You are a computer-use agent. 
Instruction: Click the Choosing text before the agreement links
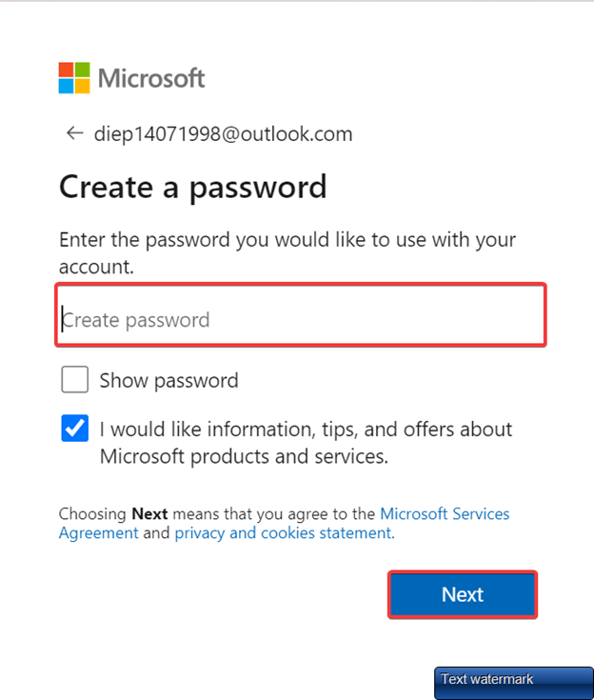click(x=92, y=514)
